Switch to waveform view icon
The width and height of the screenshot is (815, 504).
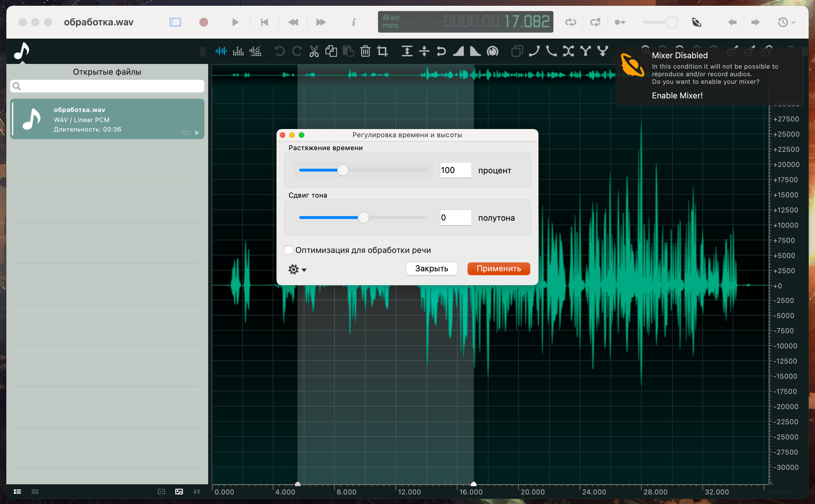(221, 51)
